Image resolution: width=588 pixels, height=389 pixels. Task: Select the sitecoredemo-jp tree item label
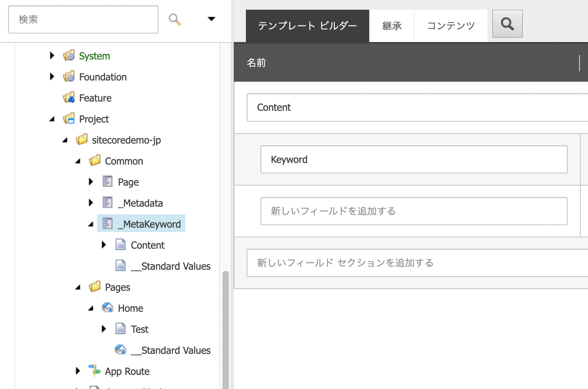coord(127,140)
